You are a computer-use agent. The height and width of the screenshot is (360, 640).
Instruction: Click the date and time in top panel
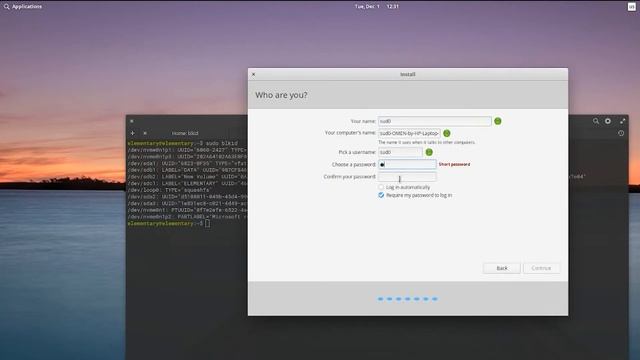tap(376, 7)
